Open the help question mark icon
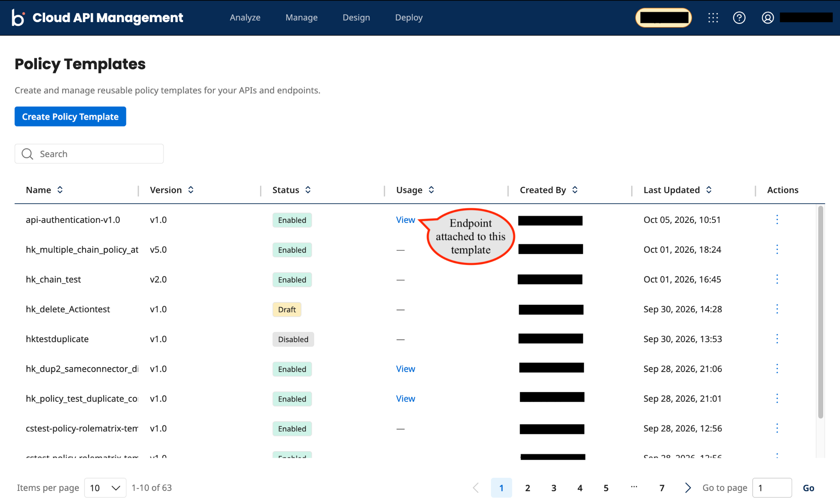 pos(739,18)
